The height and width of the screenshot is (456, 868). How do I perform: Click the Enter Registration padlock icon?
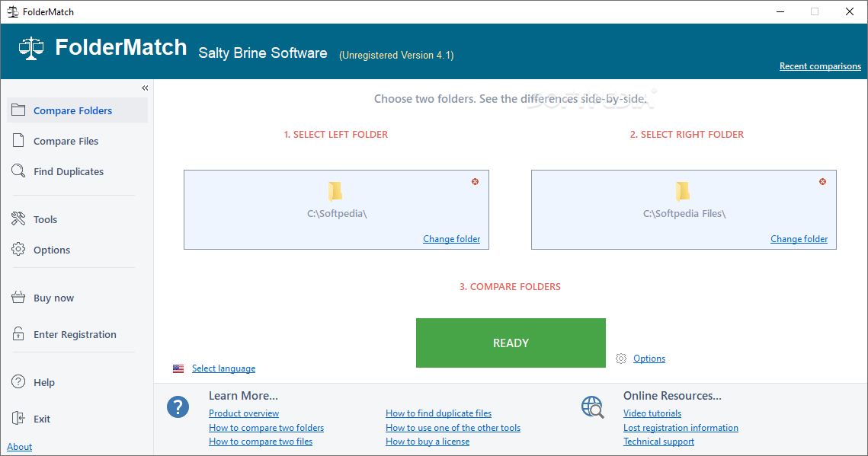tap(18, 334)
